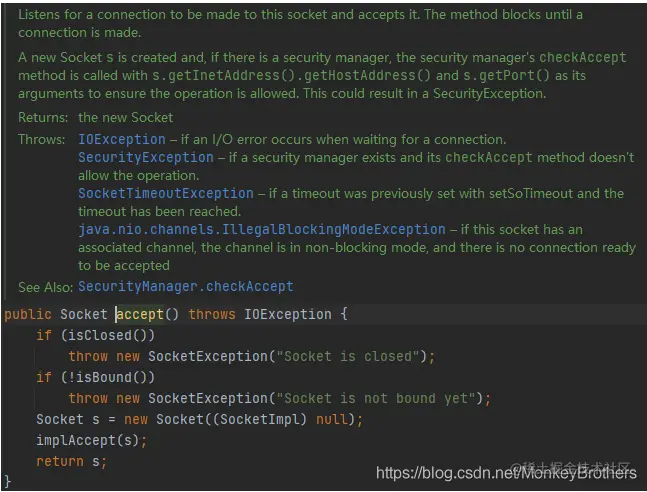Viewport: 647px width, 492px height.
Task: Click s.getInetAddress().getHostAddress() in the doc
Action: tap(291, 76)
